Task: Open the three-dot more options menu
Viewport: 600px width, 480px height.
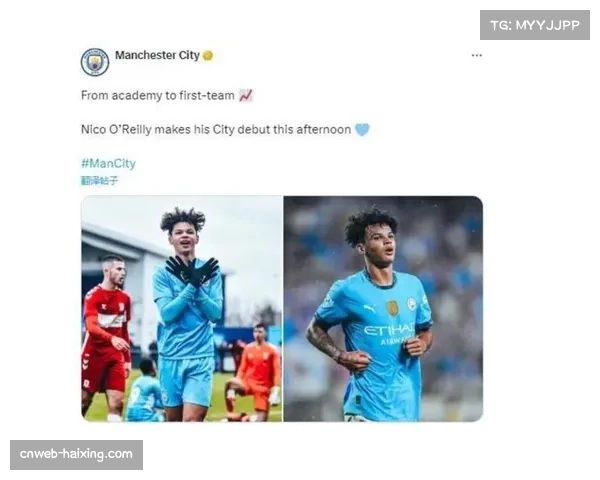Action: [x=476, y=56]
